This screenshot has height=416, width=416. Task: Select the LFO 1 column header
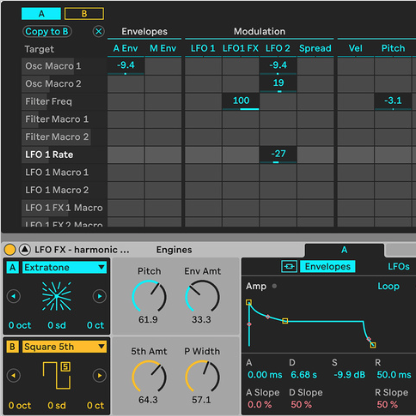(203, 49)
